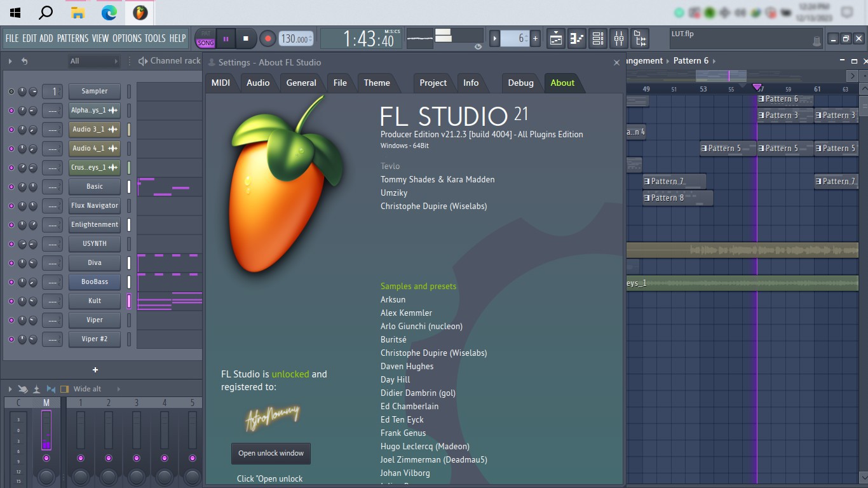Click the record button
This screenshot has height=488, width=868.
tap(268, 39)
